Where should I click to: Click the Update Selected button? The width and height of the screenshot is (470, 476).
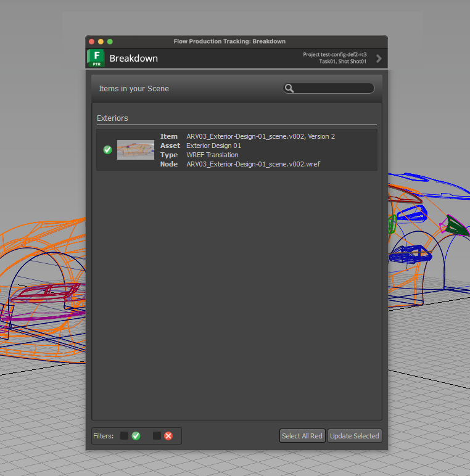(355, 436)
